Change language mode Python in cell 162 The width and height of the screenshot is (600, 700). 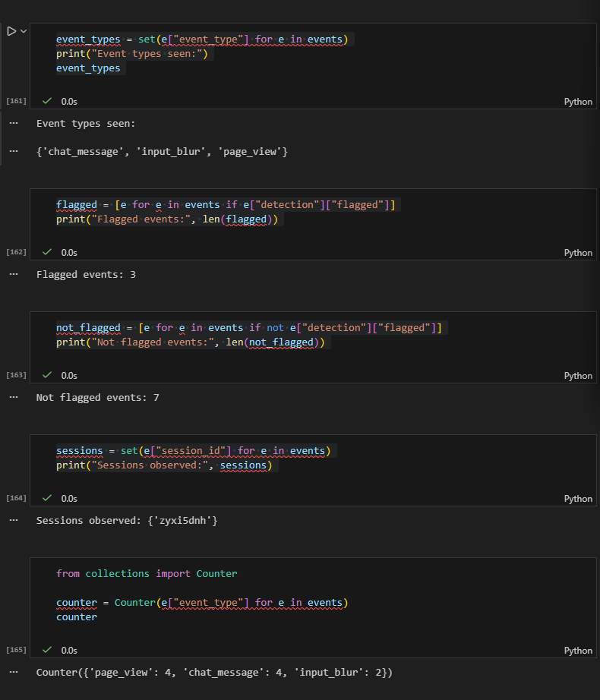point(577,253)
